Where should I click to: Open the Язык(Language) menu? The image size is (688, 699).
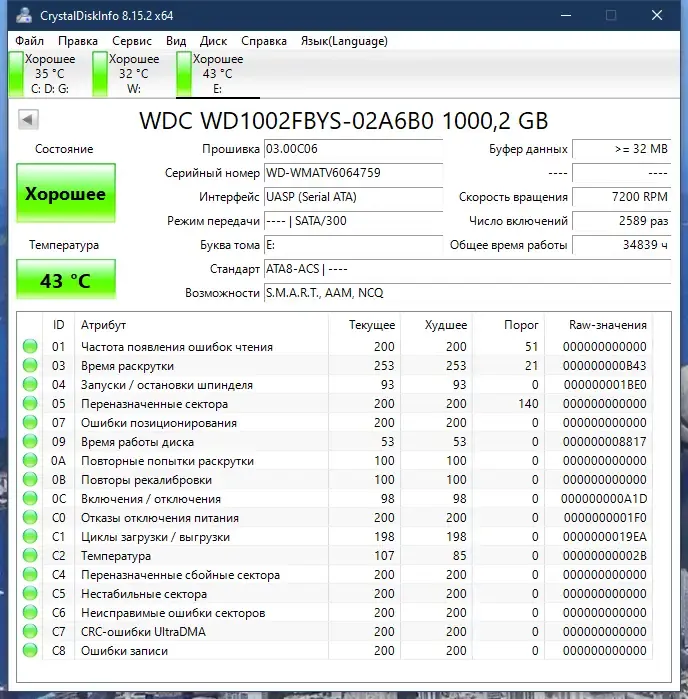pyautogui.click(x=344, y=41)
